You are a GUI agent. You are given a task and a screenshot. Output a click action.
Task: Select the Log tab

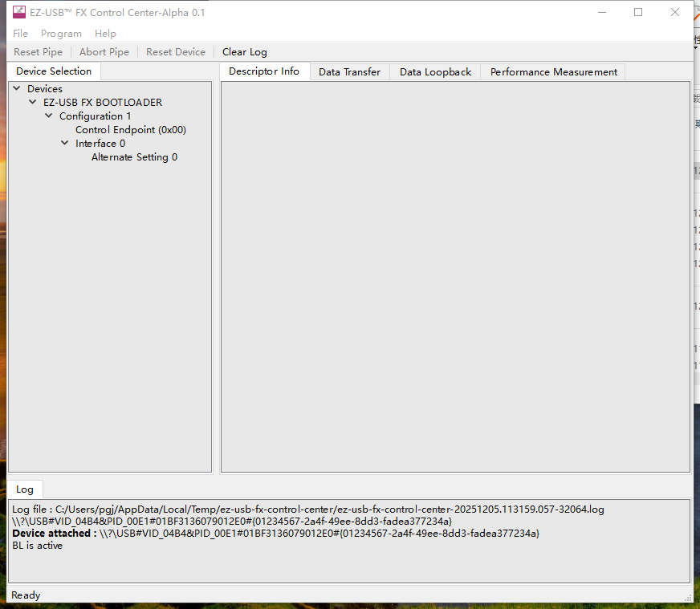25,489
